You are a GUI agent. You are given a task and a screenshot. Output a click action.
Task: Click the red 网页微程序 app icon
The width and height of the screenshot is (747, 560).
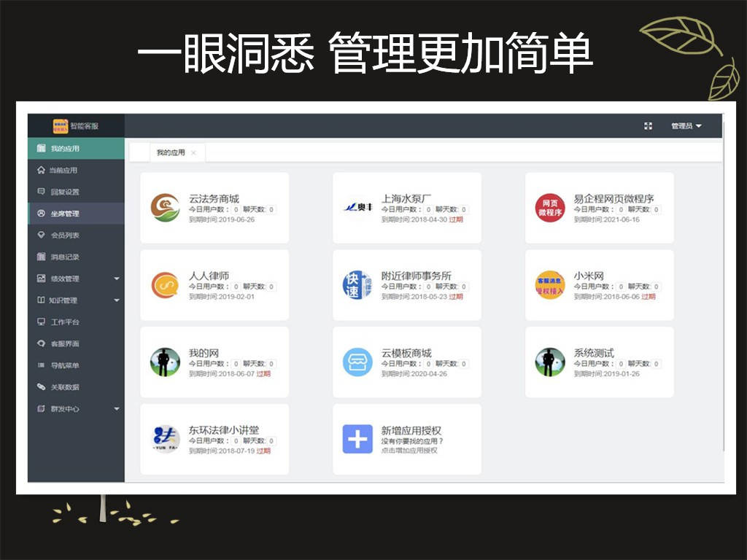coord(550,208)
